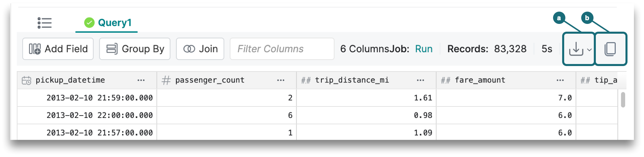This screenshot has height=157, width=644.
Task: Click the Add Field button
Action: (58, 49)
